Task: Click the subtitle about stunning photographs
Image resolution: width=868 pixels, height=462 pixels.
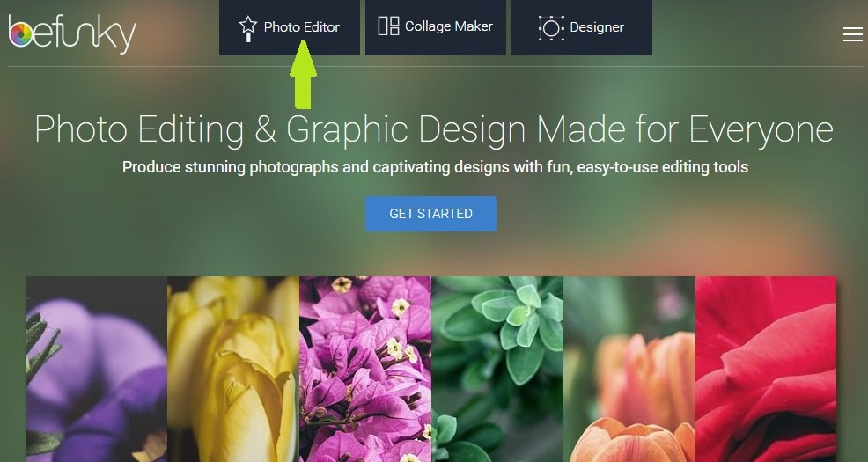Action: point(435,168)
